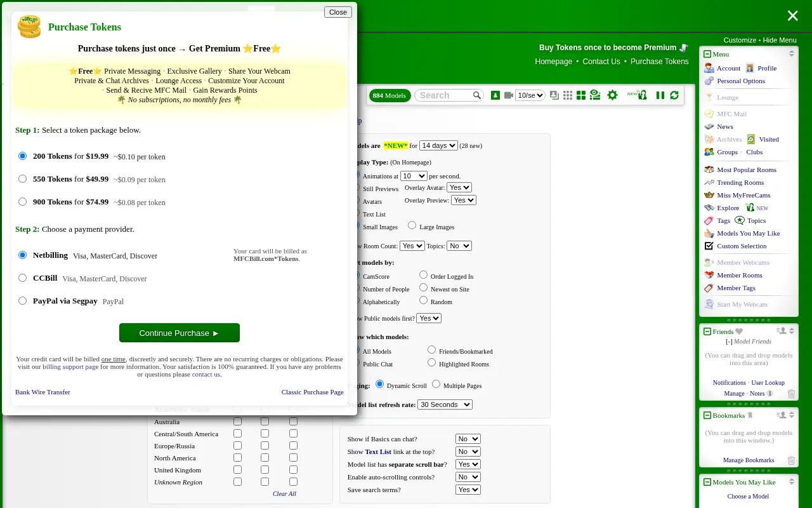Click the News icon in the Menu panel
The width and height of the screenshot is (812, 508).
pos(709,126)
